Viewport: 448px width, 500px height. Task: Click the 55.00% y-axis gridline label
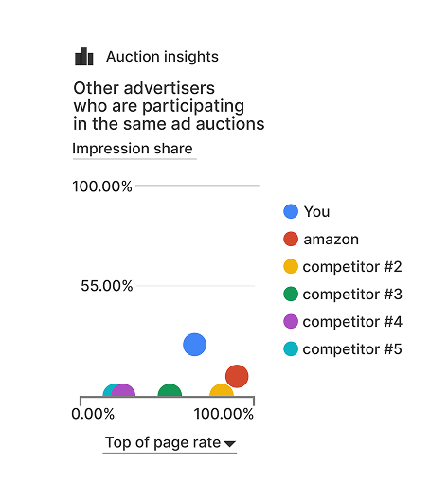pos(106,286)
